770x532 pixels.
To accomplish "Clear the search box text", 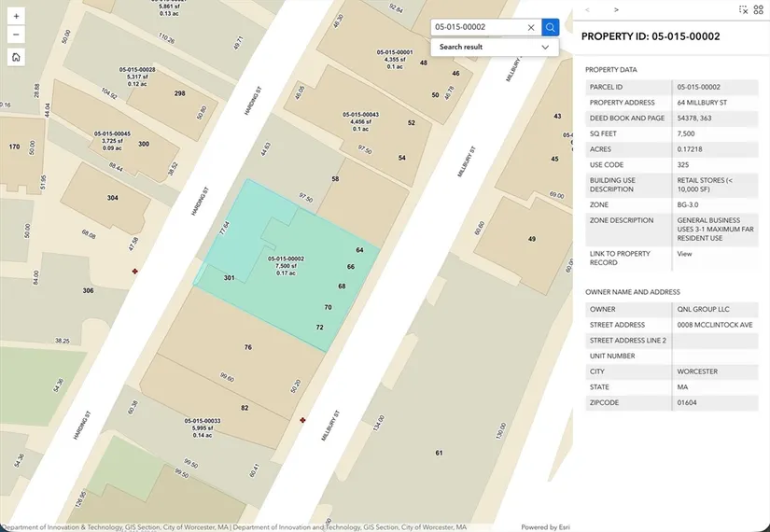I will [x=531, y=28].
